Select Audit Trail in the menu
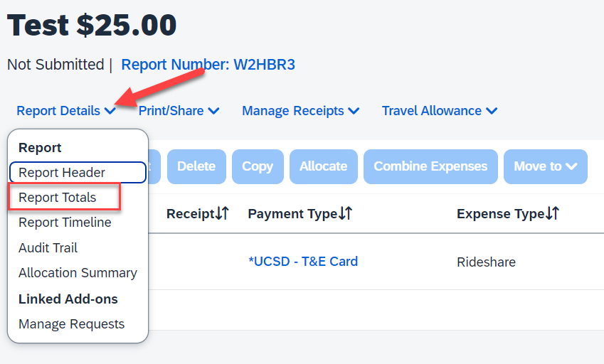The width and height of the screenshot is (604, 364). point(48,248)
